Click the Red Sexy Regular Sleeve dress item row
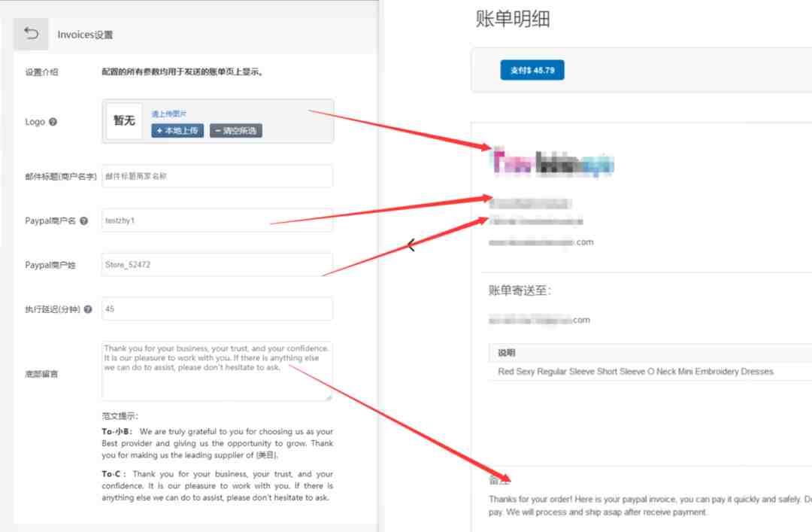The width and height of the screenshot is (812, 532). click(x=650, y=371)
